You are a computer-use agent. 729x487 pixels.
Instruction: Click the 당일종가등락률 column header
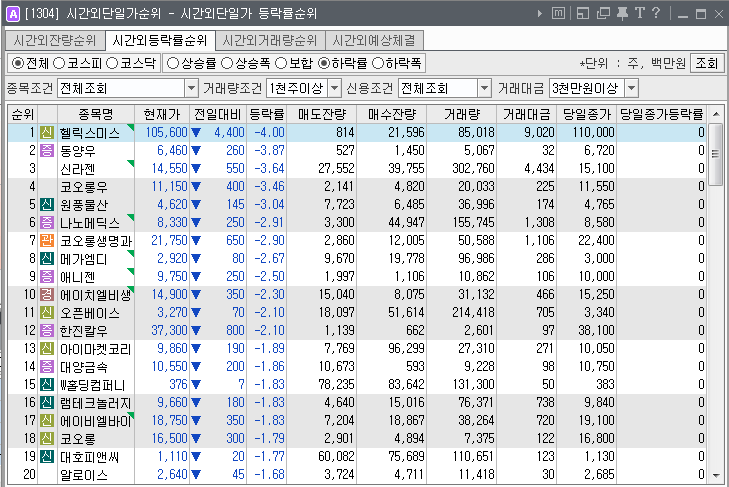coord(661,114)
